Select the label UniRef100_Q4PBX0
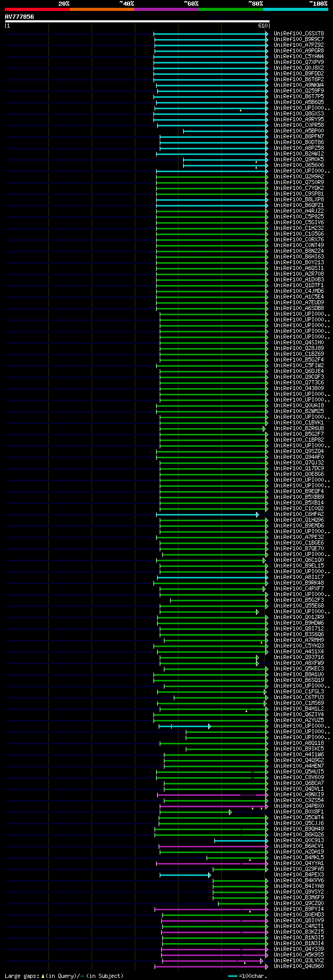This screenshot has height=980, width=333. click(x=299, y=806)
